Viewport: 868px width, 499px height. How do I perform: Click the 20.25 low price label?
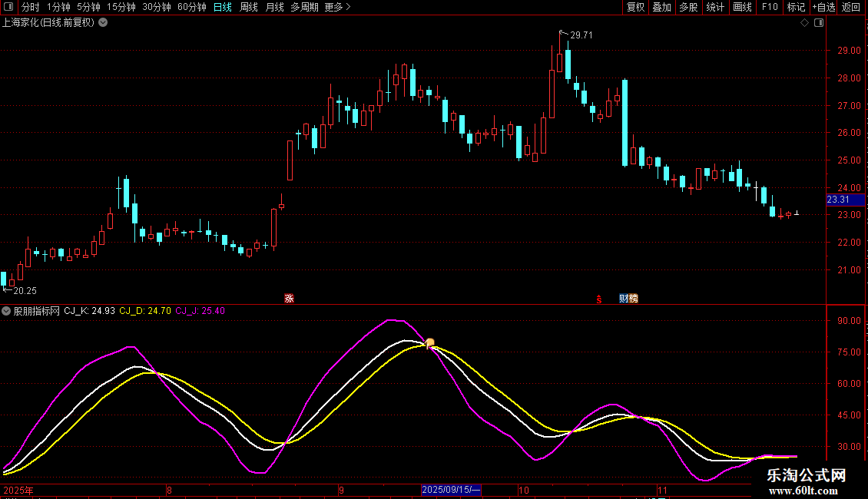click(25, 291)
